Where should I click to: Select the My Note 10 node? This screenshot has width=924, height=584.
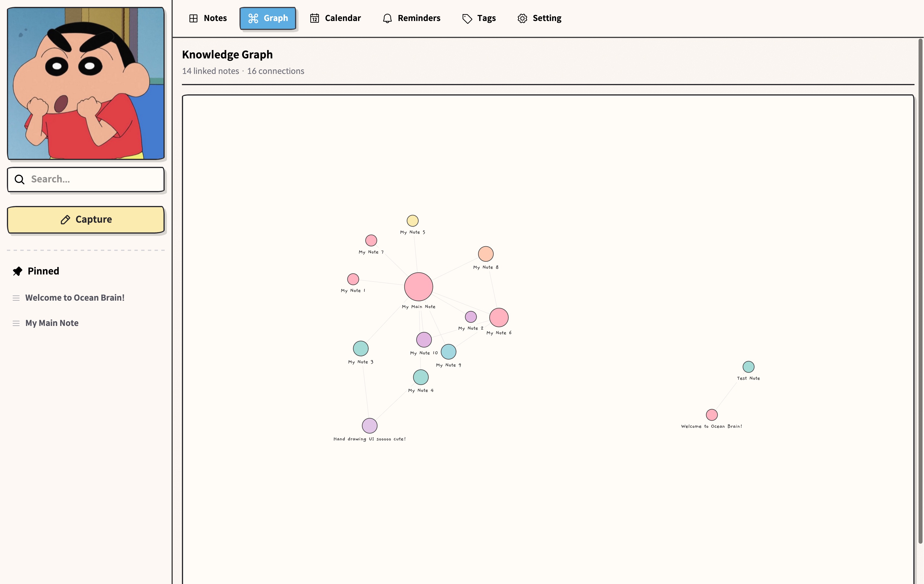click(x=424, y=340)
